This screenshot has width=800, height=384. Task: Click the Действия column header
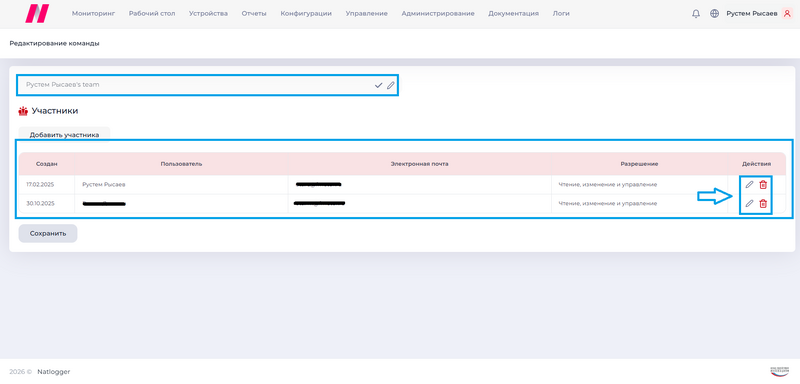point(757,164)
